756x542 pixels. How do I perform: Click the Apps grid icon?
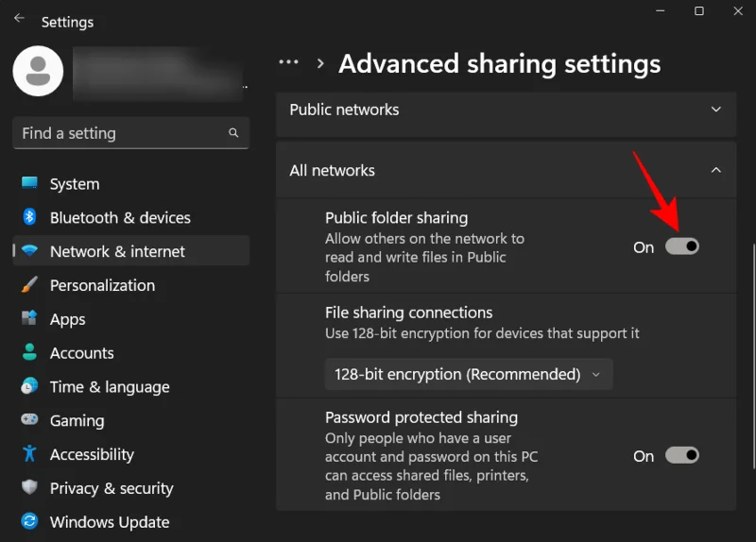(x=29, y=318)
